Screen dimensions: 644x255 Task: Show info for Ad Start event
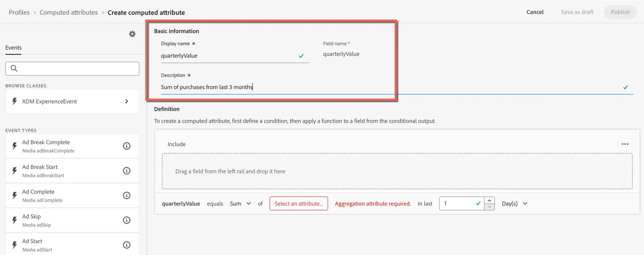pyautogui.click(x=127, y=245)
